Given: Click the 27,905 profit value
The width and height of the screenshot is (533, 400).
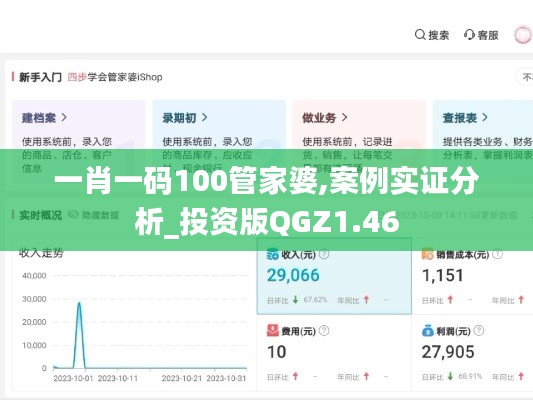Looking at the screenshot, I should [448, 352].
